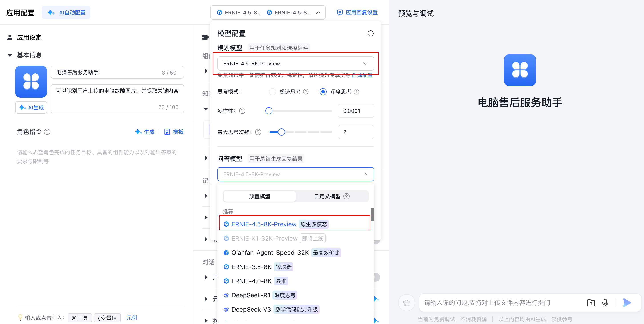The image size is (644, 324).
Task: Click the Qianfan-Agent-Speed-32K model icon
Action: pos(226,253)
